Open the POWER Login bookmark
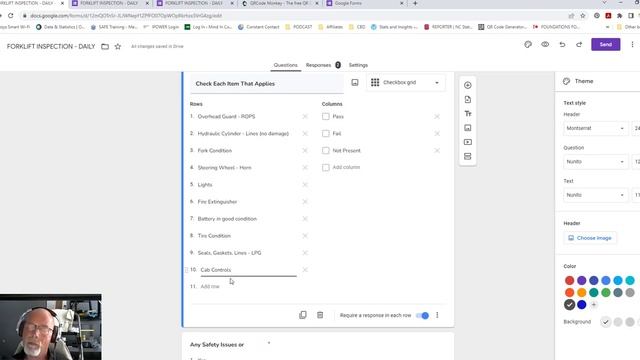Viewport: 640px width, 360px height. (x=161, y=27)
